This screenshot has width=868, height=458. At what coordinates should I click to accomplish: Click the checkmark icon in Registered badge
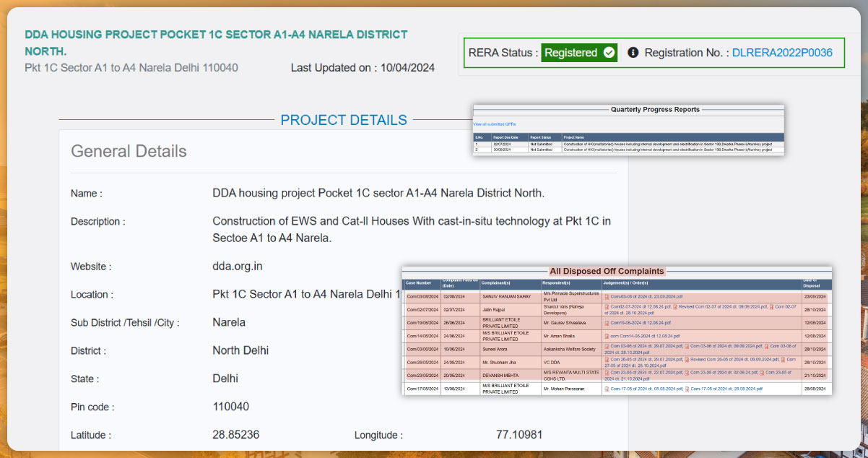click(x=609, y=53)
